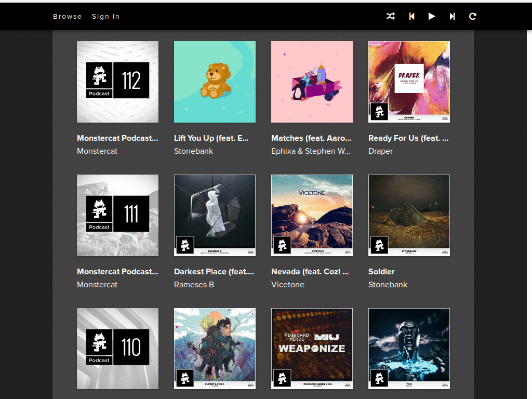Open artist Monstercat under Podcast 111
532x399 pixels.
pyautogui.click(x=97, y=285)
